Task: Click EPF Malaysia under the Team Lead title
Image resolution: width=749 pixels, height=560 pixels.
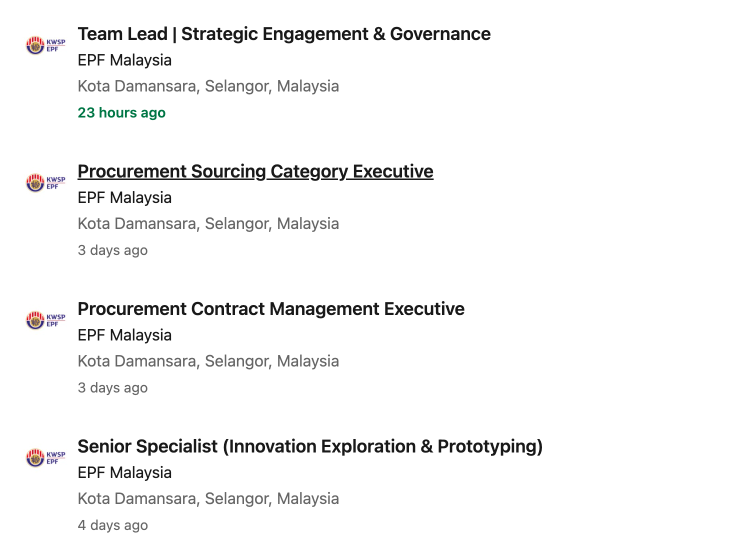Action: tap(124, 60)
